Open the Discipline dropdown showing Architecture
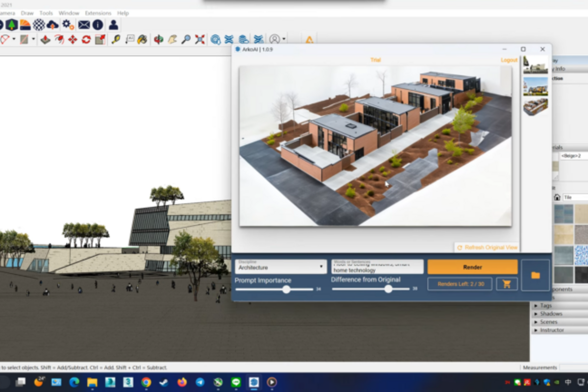This screenshot has width=588, height=392. [281, 267]
